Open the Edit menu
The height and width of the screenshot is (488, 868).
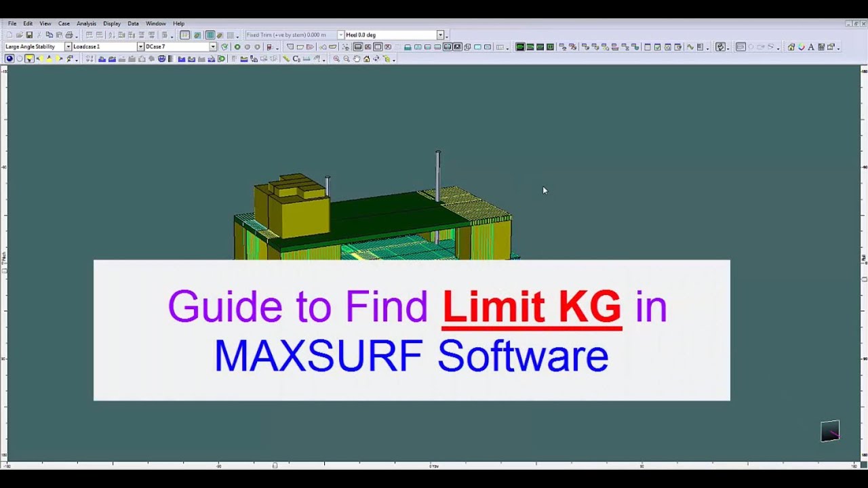tap(28, 24)
